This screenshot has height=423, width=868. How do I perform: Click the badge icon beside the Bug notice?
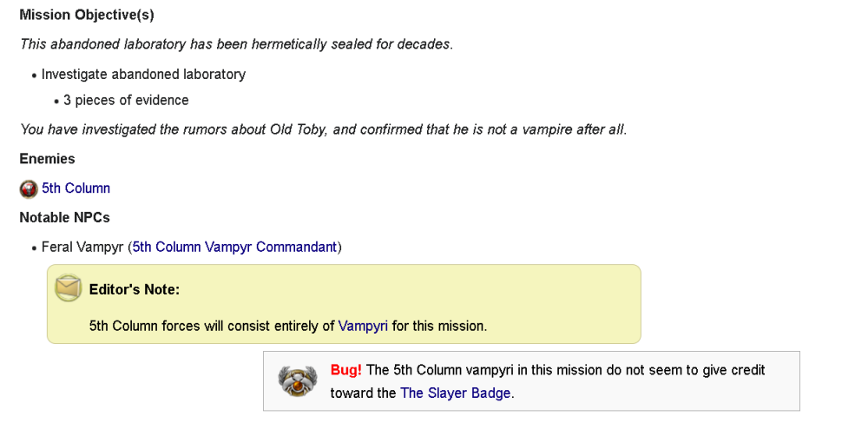pyautogui.click(x=297, y=381)
